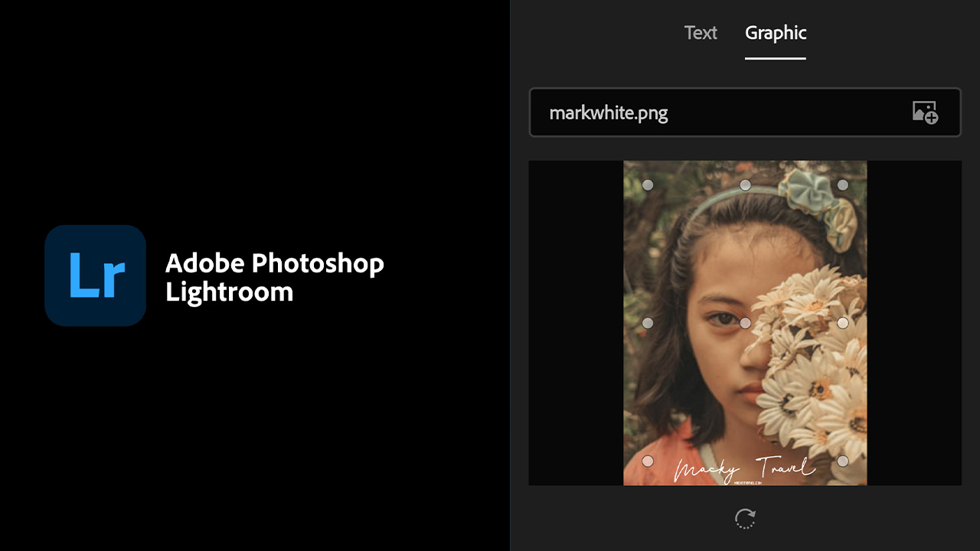Click the add graphic image icon
Image resolution: width=980 pixels, height=551 pixels.
(x=925, y=112)
